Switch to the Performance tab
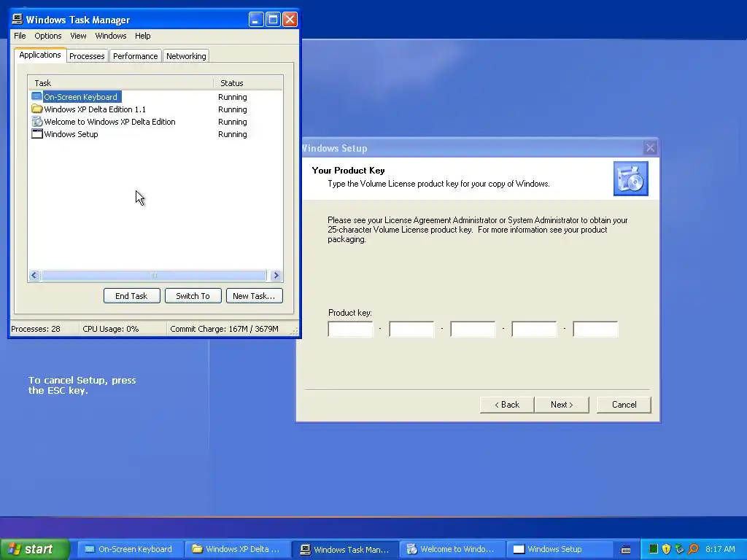The width and height of the screenshot is (747, 560). pos(135,56)
